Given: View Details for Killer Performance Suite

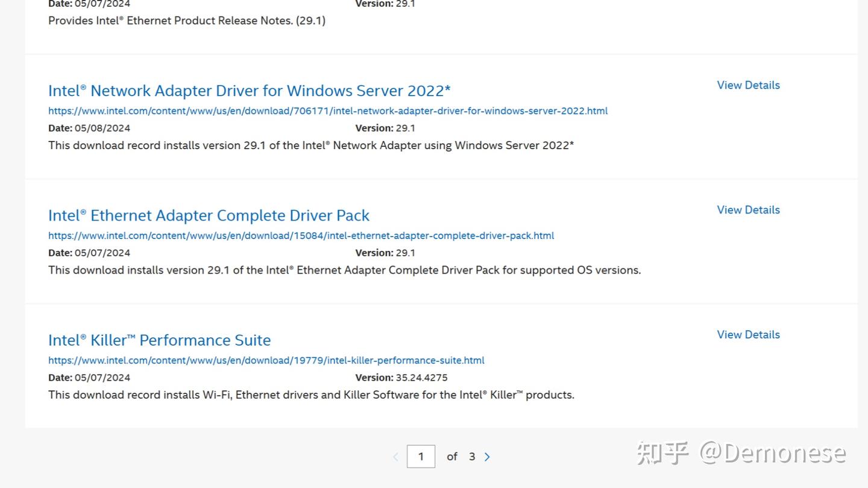Looking at the screenshot, I should click(748, 335).
